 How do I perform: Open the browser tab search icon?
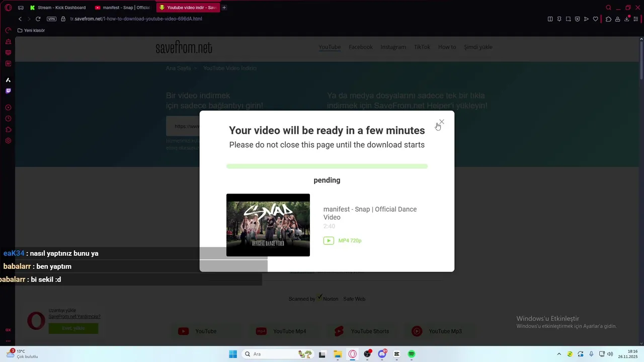coord(608,8)
